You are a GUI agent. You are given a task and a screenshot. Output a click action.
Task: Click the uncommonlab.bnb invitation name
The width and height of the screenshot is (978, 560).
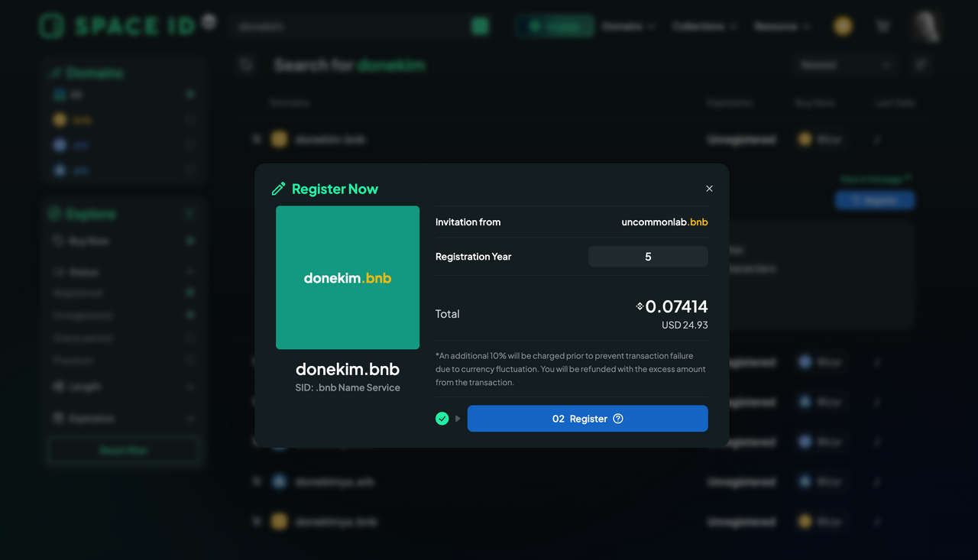(665, 222)
